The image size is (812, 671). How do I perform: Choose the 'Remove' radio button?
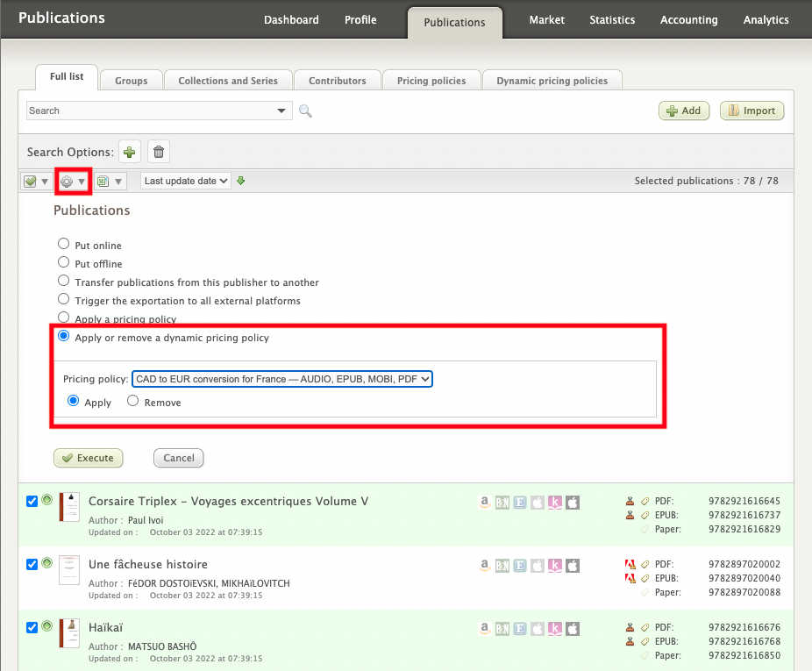133,402
